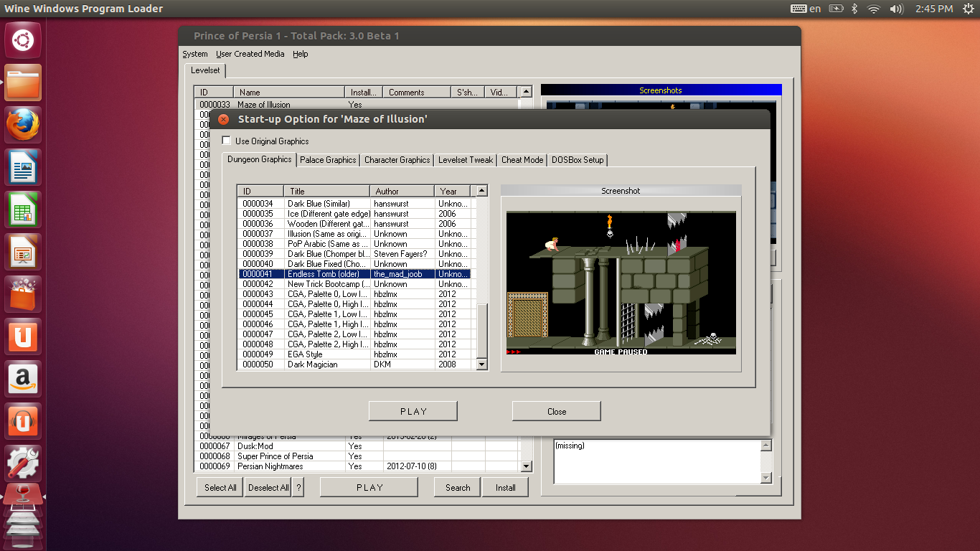Click the '?' help button
This screenshot has height=551, width=980.
(298, 487)
